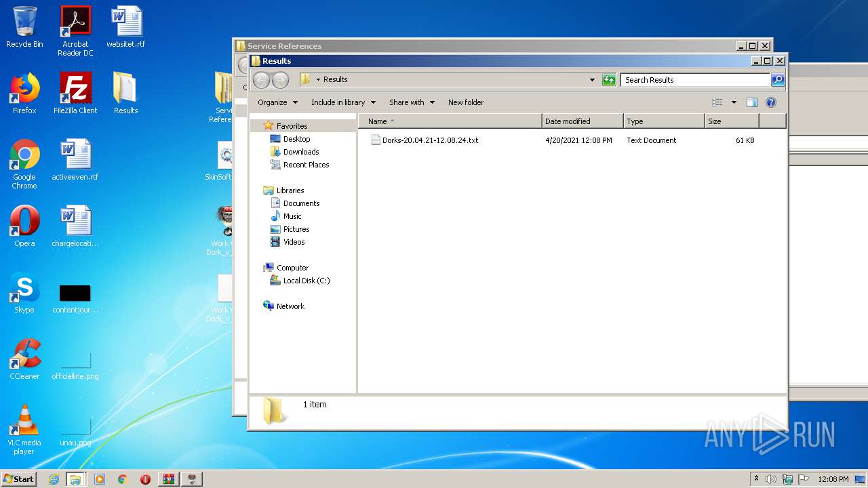Viewport: 868px width, 488px height.
Task: Open chargelocati... document on desktop
Action: [x=75, y=226]
